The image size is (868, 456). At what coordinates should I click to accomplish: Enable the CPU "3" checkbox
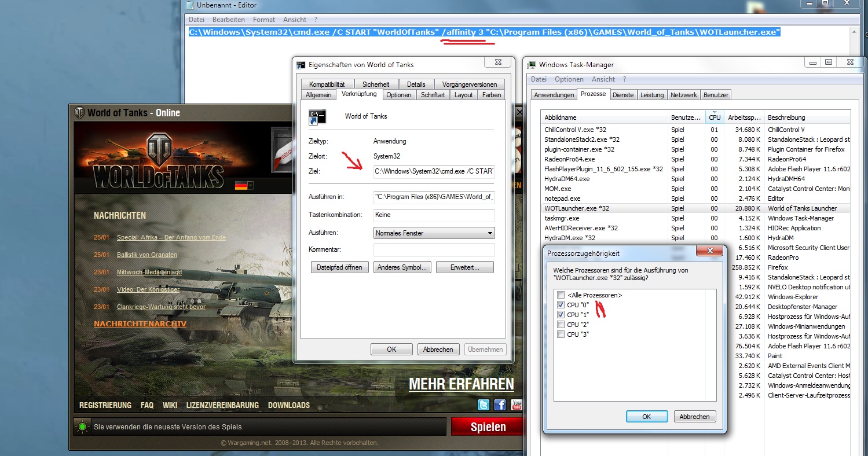coord(561,334)
